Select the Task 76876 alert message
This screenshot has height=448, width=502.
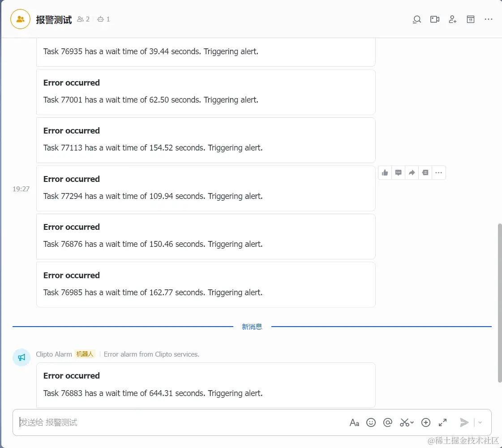coord(206,237)
